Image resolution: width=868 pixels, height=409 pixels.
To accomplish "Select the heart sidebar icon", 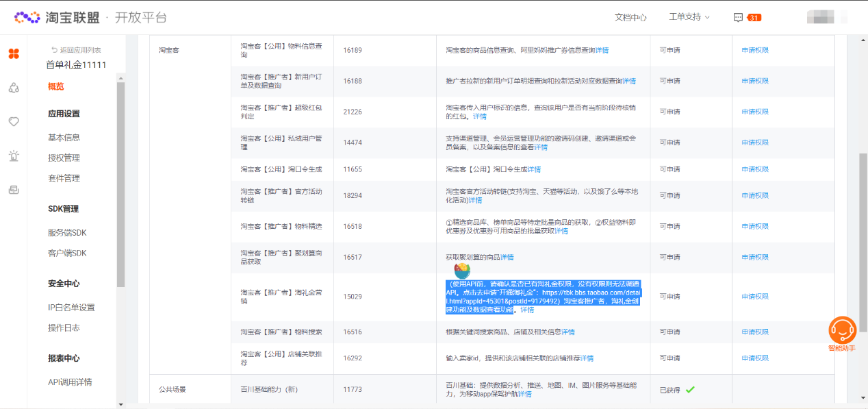I will tap(14, 122).
